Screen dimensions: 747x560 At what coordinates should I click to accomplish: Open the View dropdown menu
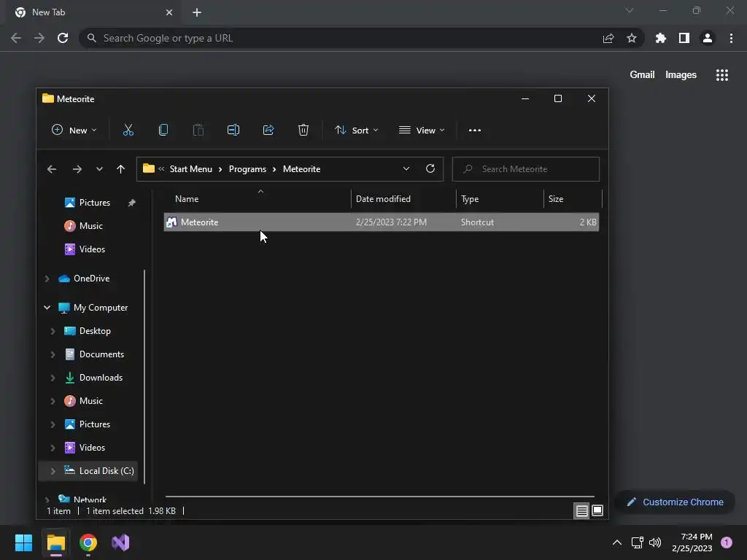click(422, 130)
